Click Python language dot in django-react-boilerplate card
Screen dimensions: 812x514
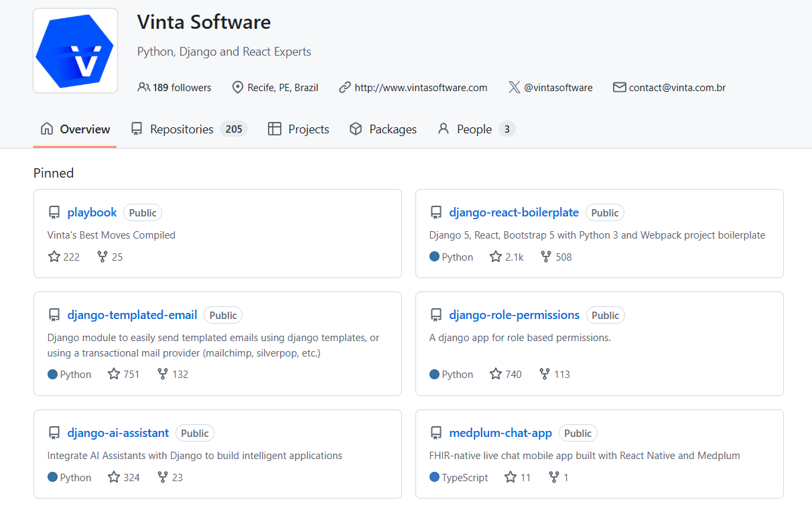click(434, 257)
